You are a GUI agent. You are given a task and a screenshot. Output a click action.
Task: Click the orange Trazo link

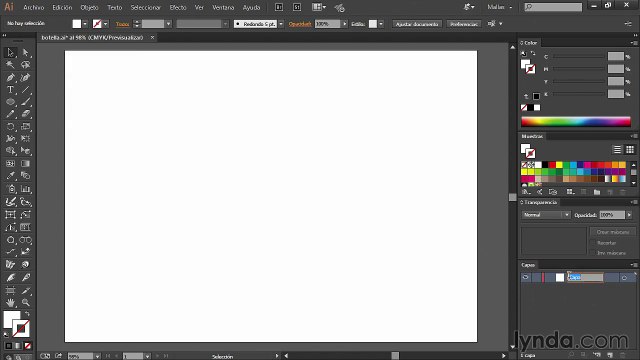(122, 24)
